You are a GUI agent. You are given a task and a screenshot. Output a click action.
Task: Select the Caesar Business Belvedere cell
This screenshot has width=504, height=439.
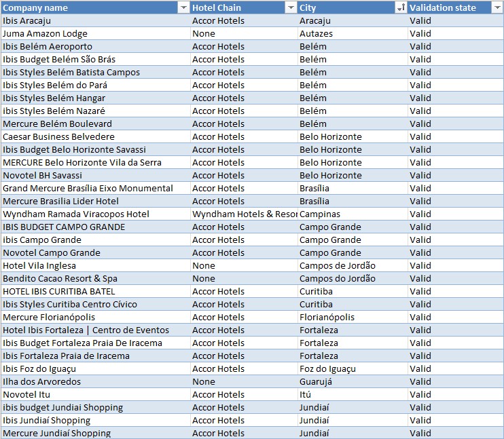[58, 136]
